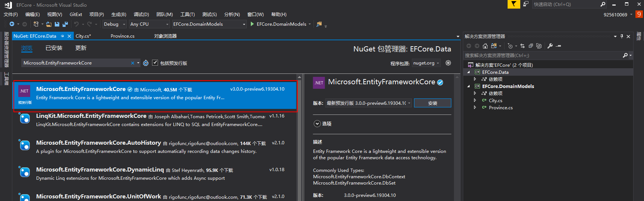This screenshot has height=201, width=644.
Task: Click the 安装 install button
Action: [433, 103]
